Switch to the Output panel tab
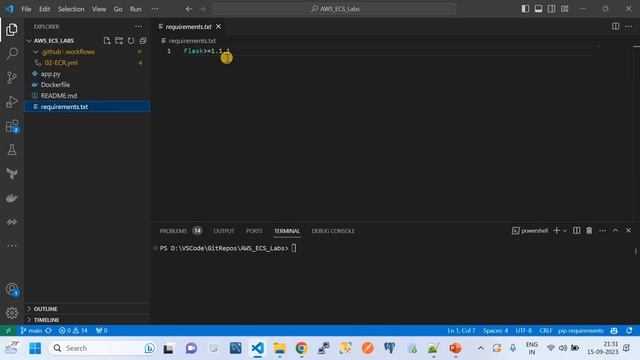This screenshot has width=640, height=360. [x=224, y=231]
